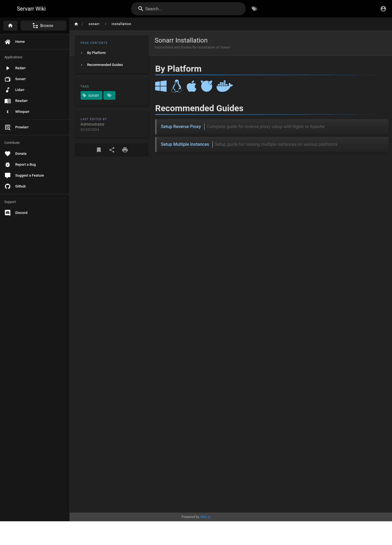Open the Docker whale platform icon
The image size is (392, 545).
225,86
